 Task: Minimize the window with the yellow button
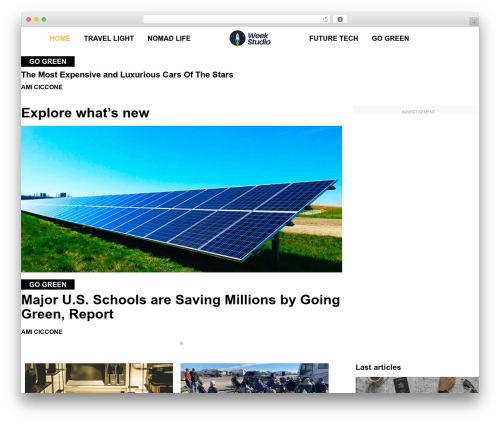36,20
